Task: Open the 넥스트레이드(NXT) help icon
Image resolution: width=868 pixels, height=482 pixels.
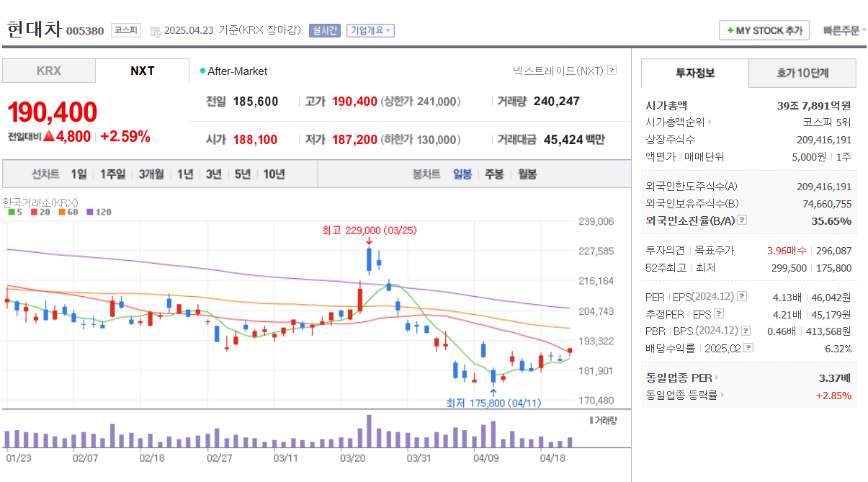Action: click(613, 70)
